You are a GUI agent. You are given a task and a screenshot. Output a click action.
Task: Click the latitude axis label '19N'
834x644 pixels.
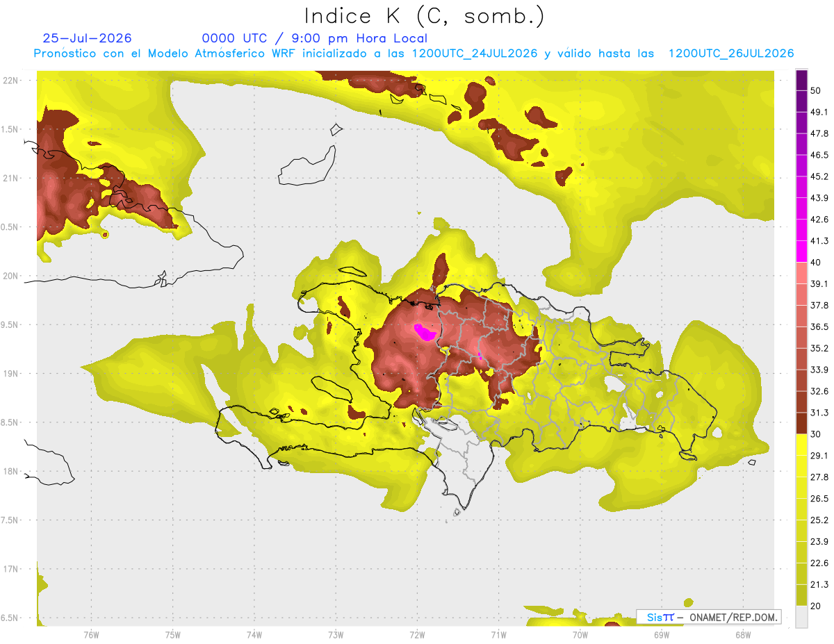[10, 373]
